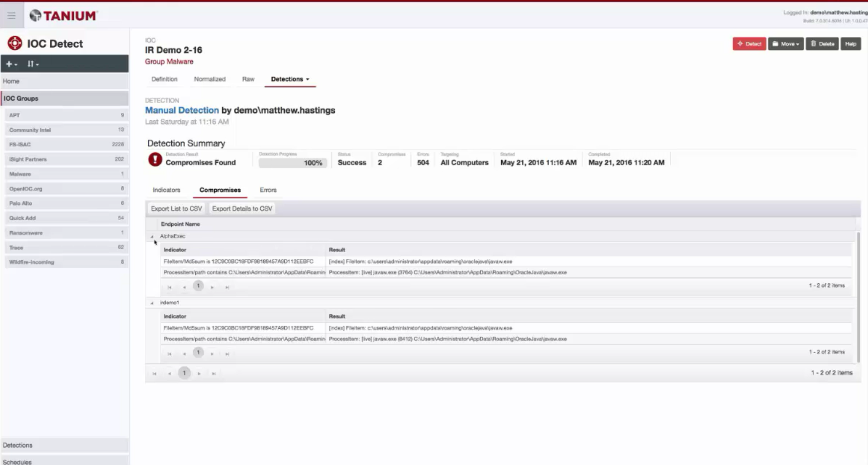This screenshot has height=465, width=868.
Task: Click the 100% detection progress bar
Action: [x=292, y=163]
